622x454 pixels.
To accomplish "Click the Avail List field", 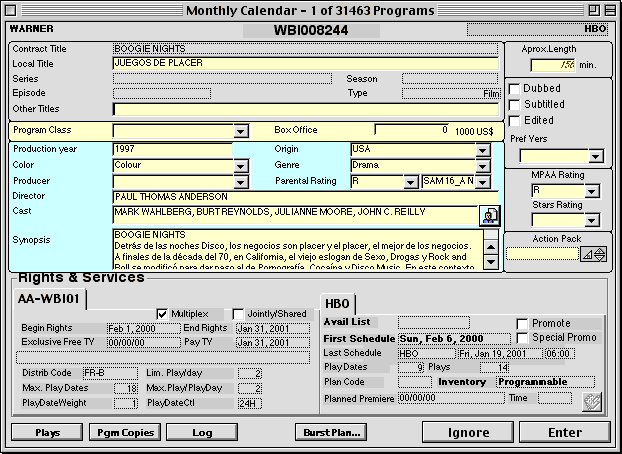I will point(434,323).
